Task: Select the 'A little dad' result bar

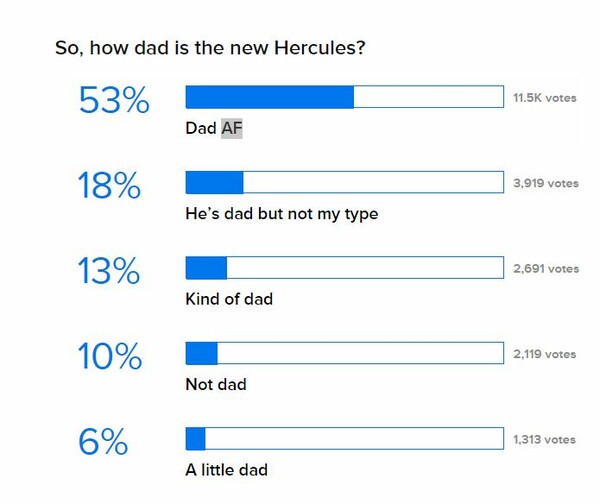Action: click(x=344, y=439)
